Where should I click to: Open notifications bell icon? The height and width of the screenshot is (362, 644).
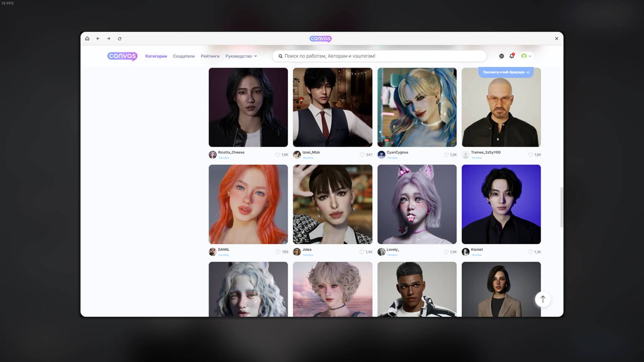pos(512,56)
